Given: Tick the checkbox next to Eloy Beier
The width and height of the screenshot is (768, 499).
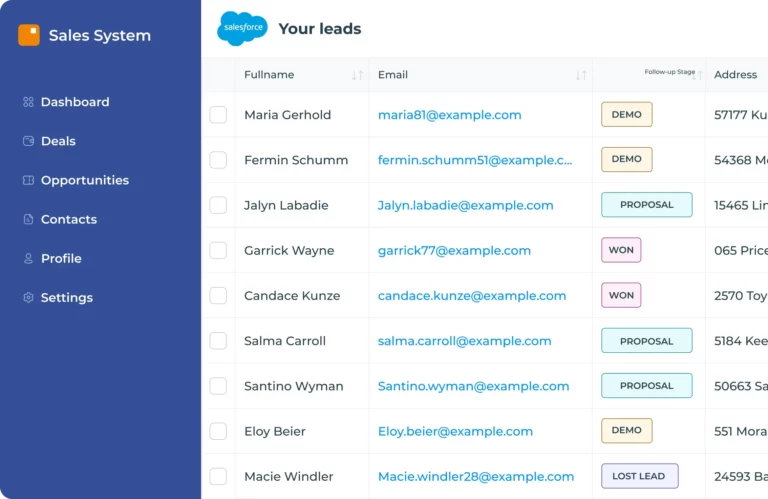Looking at the screenshot, I should pos(218,431).
